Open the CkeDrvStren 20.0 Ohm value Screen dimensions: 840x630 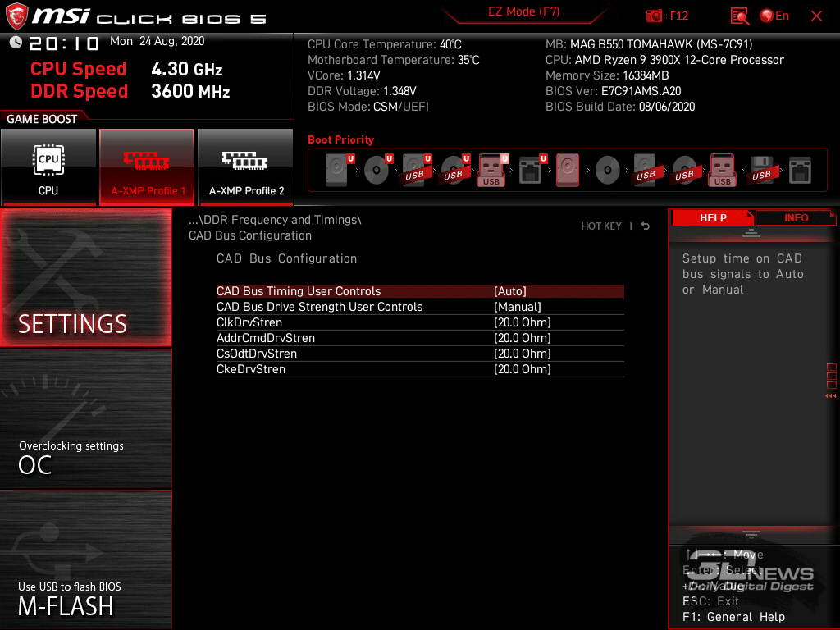pyautogui.click(x=523, y=368)
